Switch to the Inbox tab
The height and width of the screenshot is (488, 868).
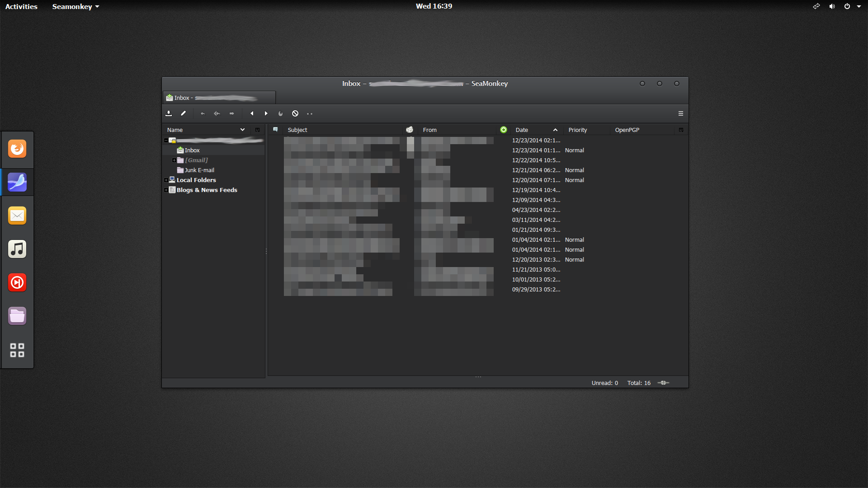(219, 98)
